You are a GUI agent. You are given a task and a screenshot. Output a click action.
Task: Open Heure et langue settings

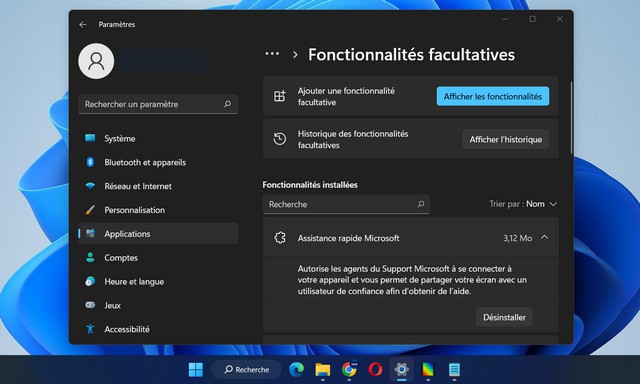point(158,281)
